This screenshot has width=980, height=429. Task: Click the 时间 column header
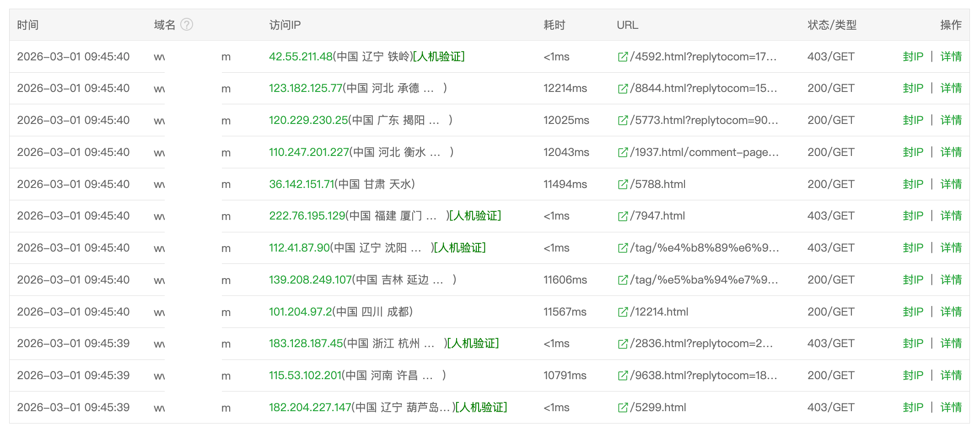[28, 25]
